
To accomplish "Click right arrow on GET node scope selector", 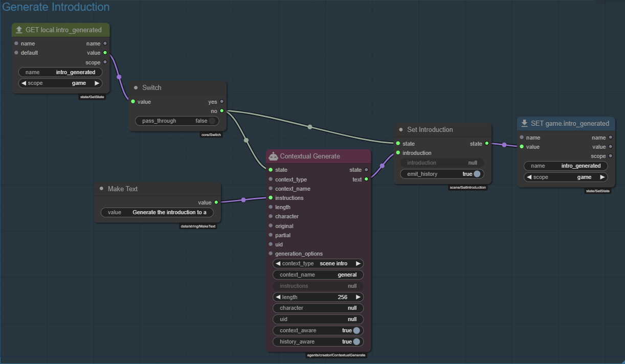I will (97, 83).
